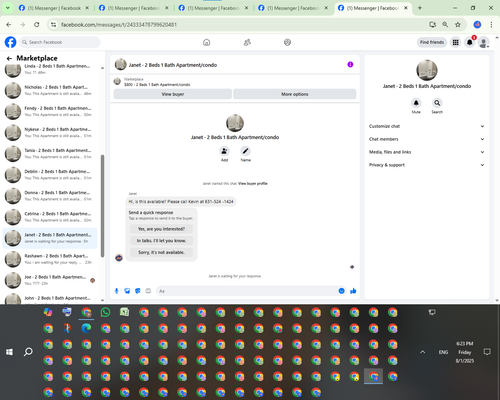Click the Search Facebook input field
Screen dimensions: 500x400
[x=60, y=42]
